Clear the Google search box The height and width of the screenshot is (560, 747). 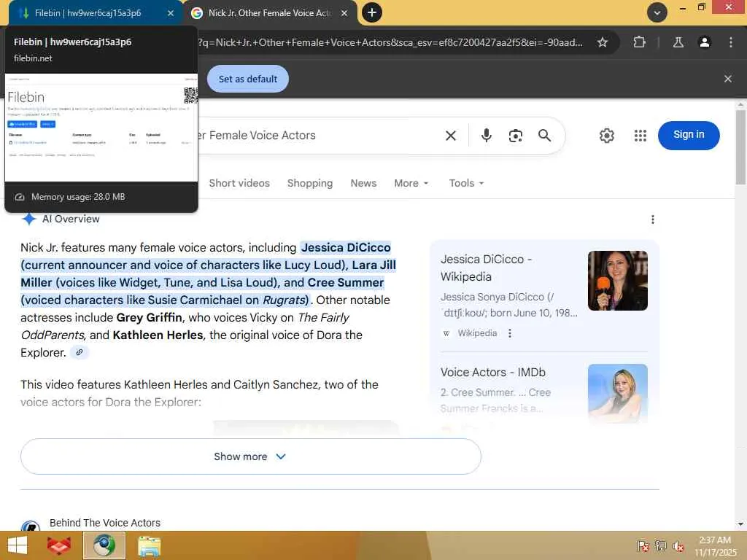click(451, 136)
